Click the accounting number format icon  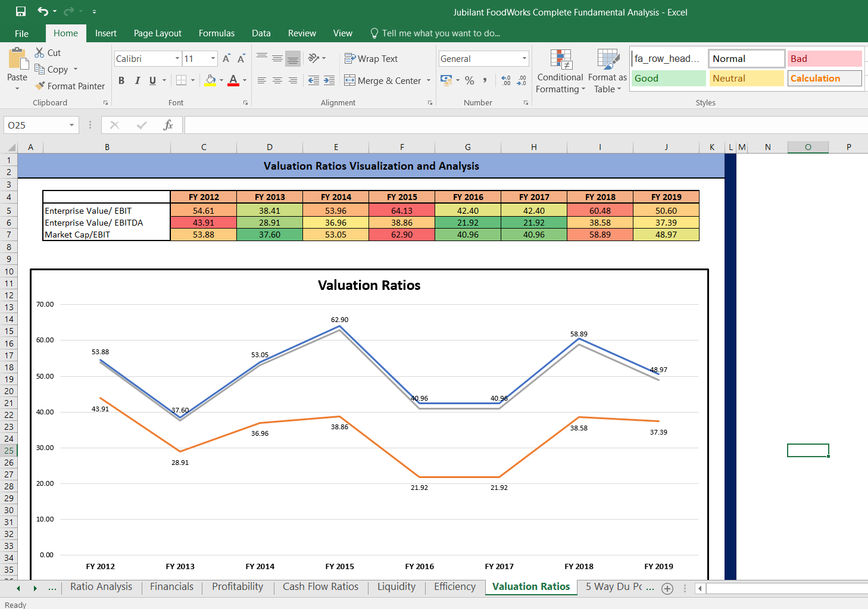(446, 80)
